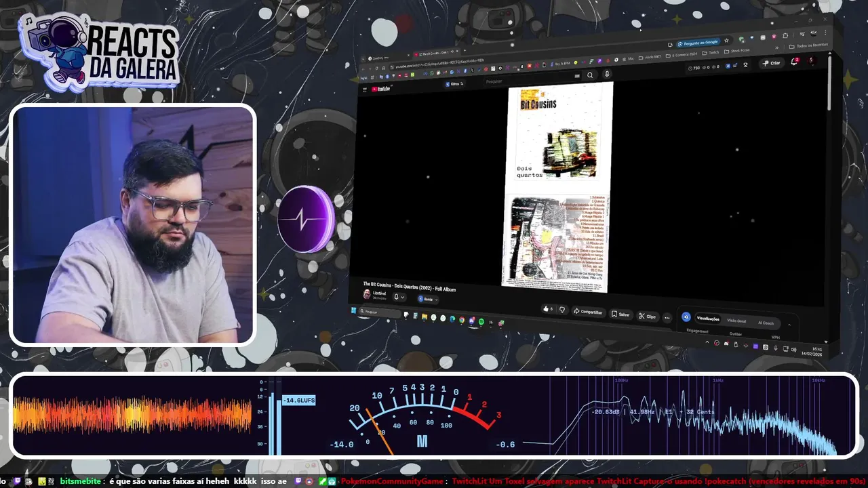This screenshot has width=868, height=488.
Task: Open the Filtros dropdown near the search box
Action: (x=454, y=84)
